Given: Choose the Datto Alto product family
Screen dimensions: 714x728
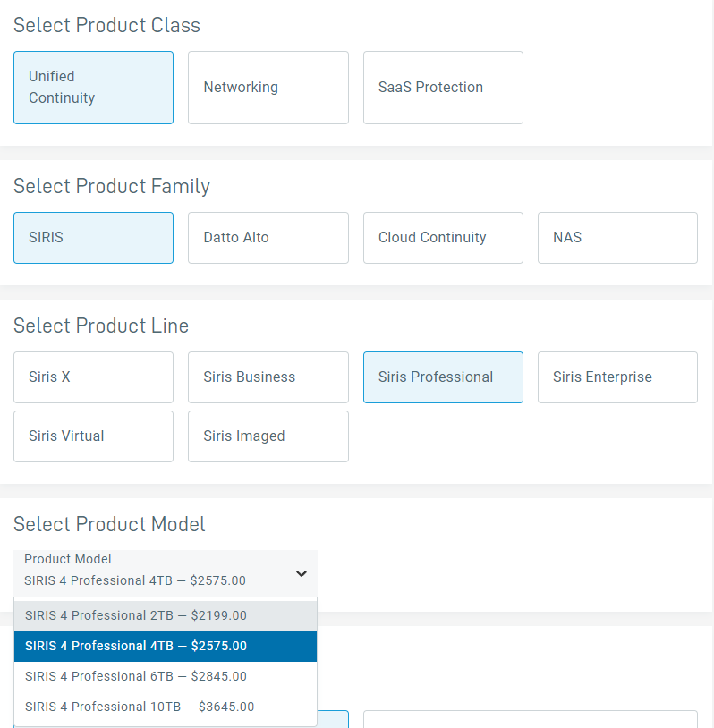Looking at the screenshot, I should pyautogui.click(x=268, y=238).
